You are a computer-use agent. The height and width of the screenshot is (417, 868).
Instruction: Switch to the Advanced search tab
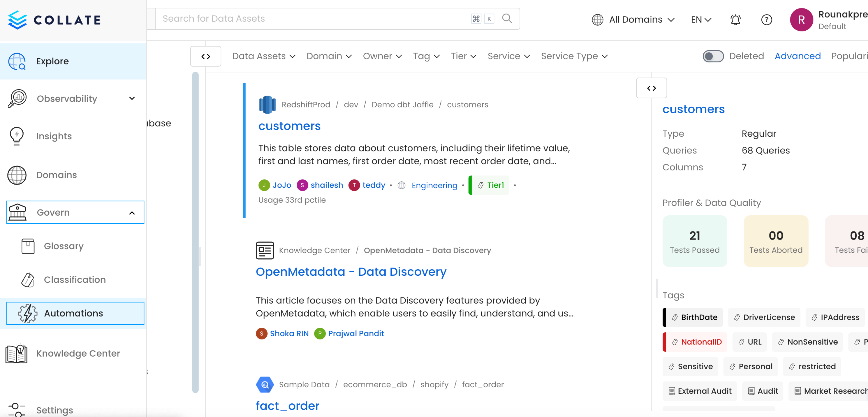click(x=798, y=56)
